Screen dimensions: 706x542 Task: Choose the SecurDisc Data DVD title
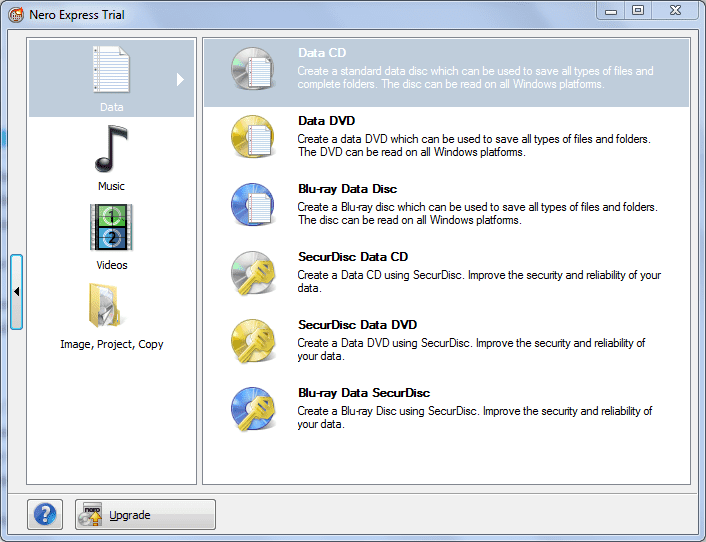point(357,325)
